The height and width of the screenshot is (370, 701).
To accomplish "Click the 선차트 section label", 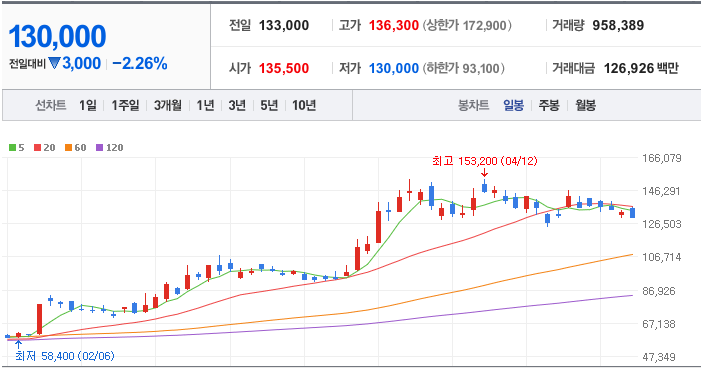I will coord(51,105).
